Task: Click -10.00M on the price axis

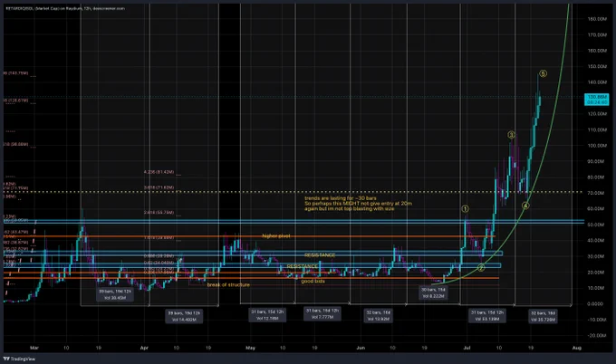Action: (597, 320)
